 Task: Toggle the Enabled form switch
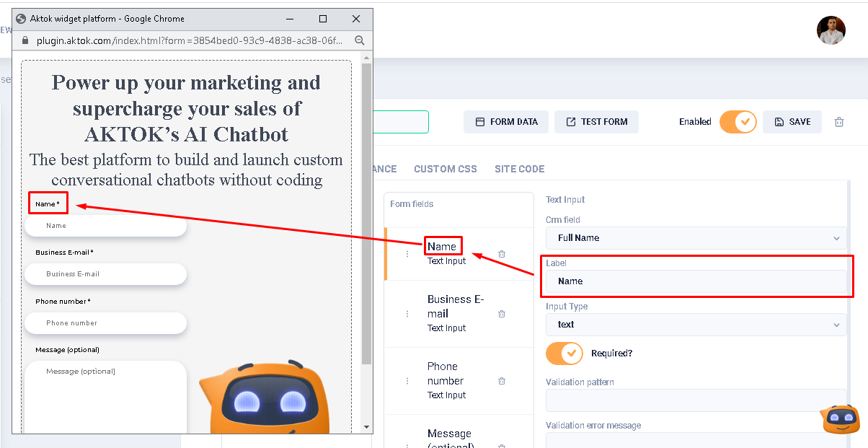[x=738, y=122]
